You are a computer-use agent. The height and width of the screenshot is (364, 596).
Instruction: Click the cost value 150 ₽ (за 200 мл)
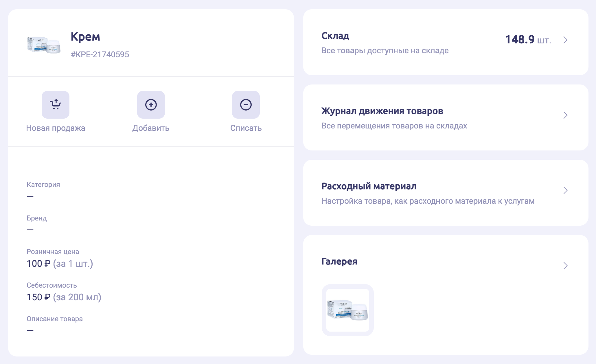[64, 297]
